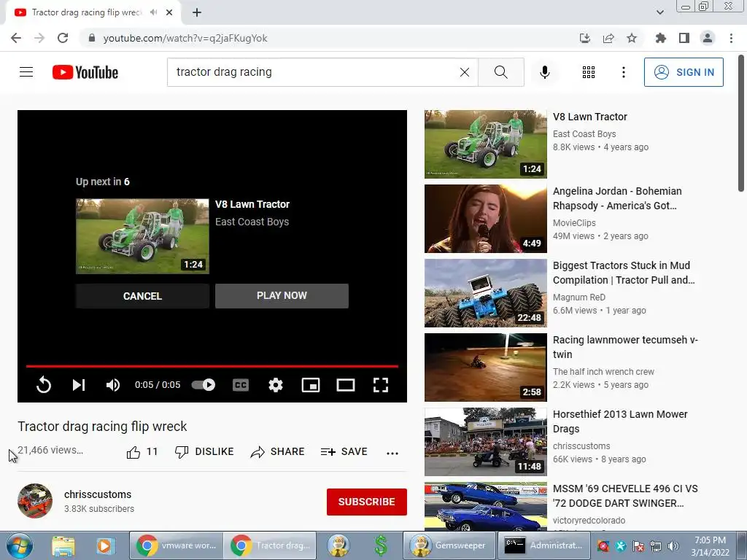747x560 pixels.
Task: Open the SHARE dialog
Action: pyautogui.click(x=277, y=452)
